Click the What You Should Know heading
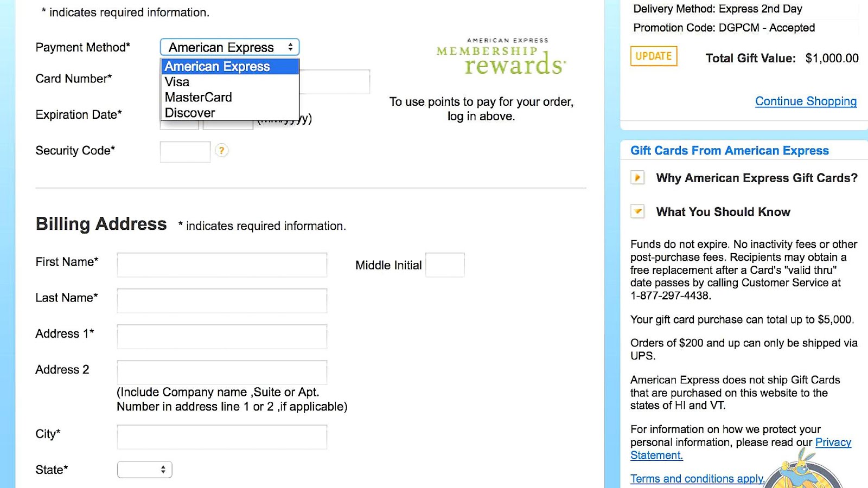The height and width of the screenshot is (488, 868). (723, 211)
